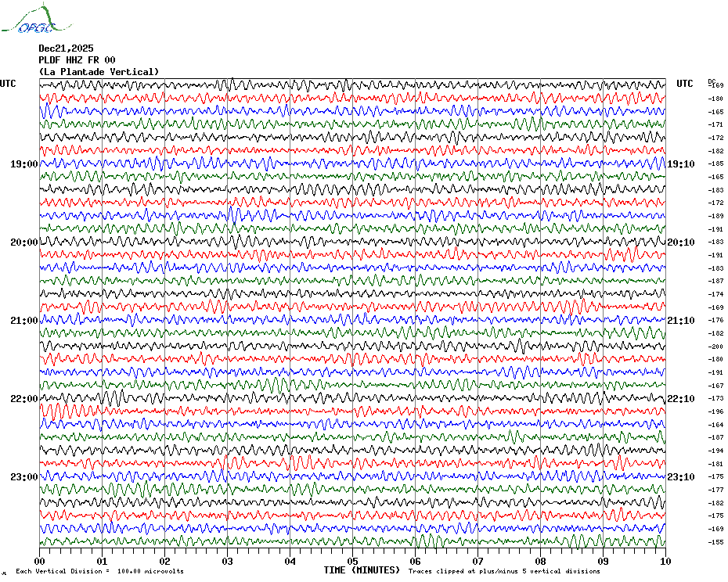Click the '19:10' time label
The height and width of the screenshot is (582, 728).
point(681,164)
